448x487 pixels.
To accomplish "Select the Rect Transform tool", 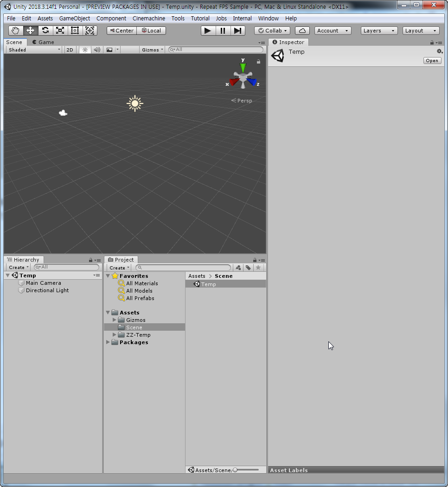I will pos(75,31).
